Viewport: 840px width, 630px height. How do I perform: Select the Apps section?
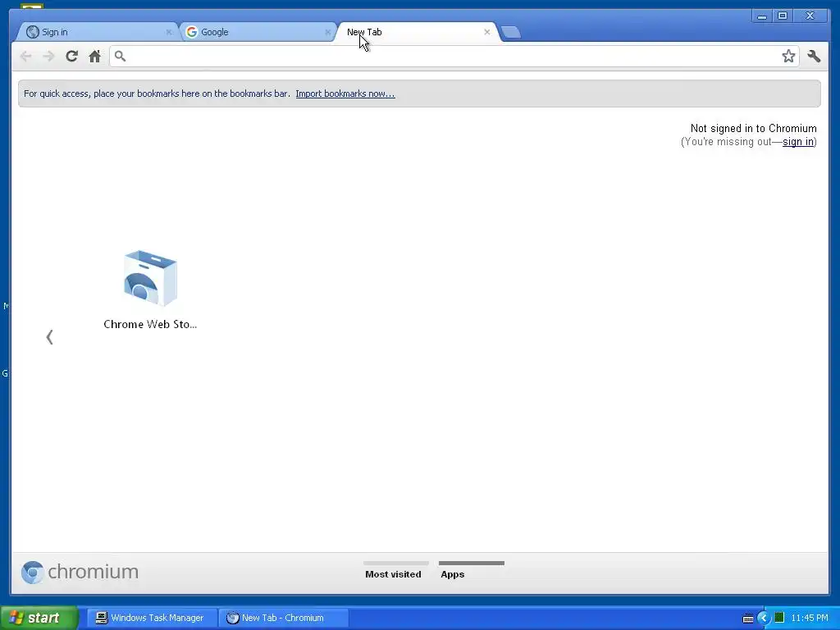click(x=472, y=571)
